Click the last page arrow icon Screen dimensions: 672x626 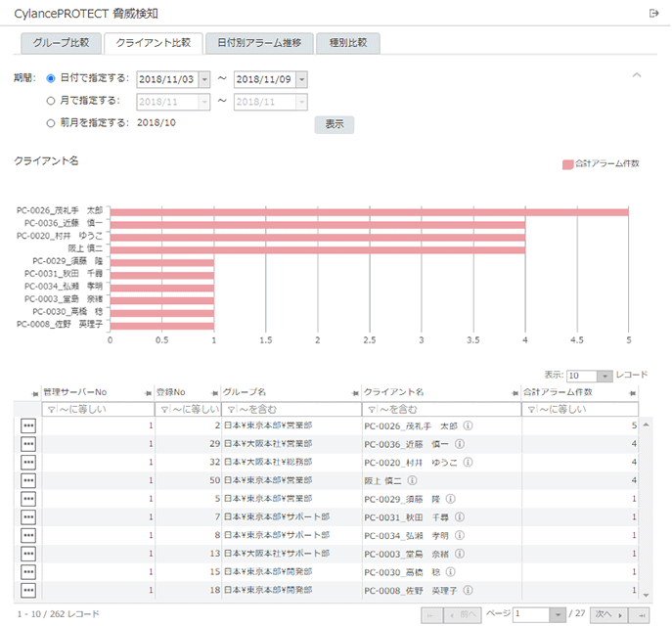click(x=642, y=614)
